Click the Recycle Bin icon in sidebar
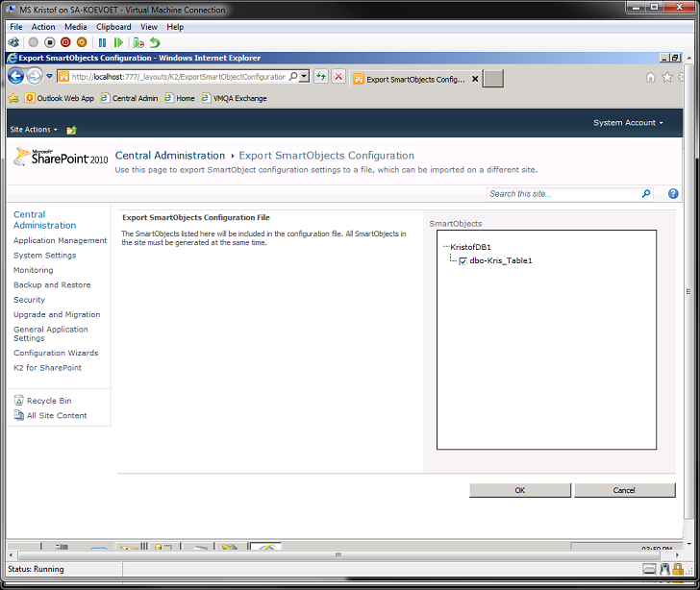Viewport: 700px width, 590px height. click(19, 401)
